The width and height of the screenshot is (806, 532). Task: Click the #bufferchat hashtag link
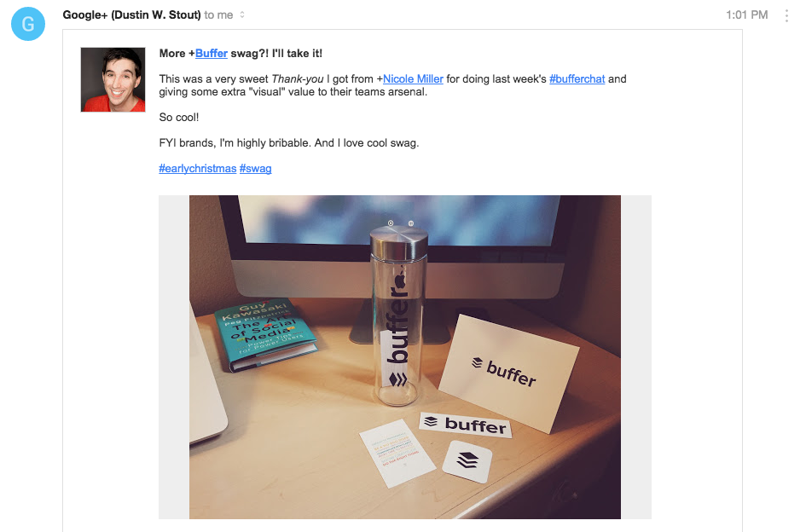577,79
